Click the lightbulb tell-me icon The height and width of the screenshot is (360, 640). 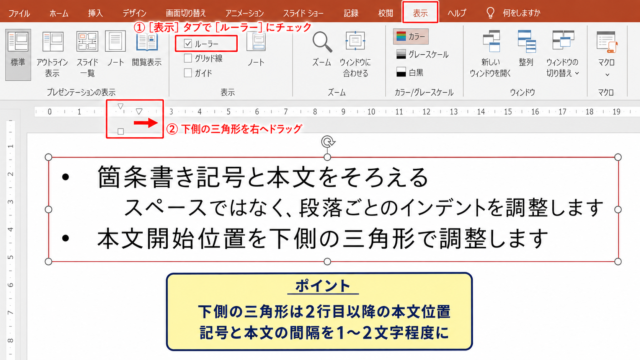coord(490,13)
